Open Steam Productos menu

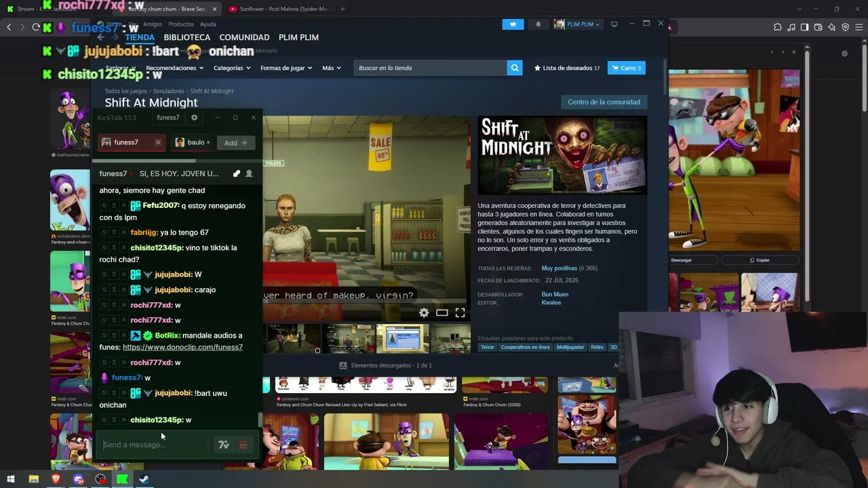(181, 24)
